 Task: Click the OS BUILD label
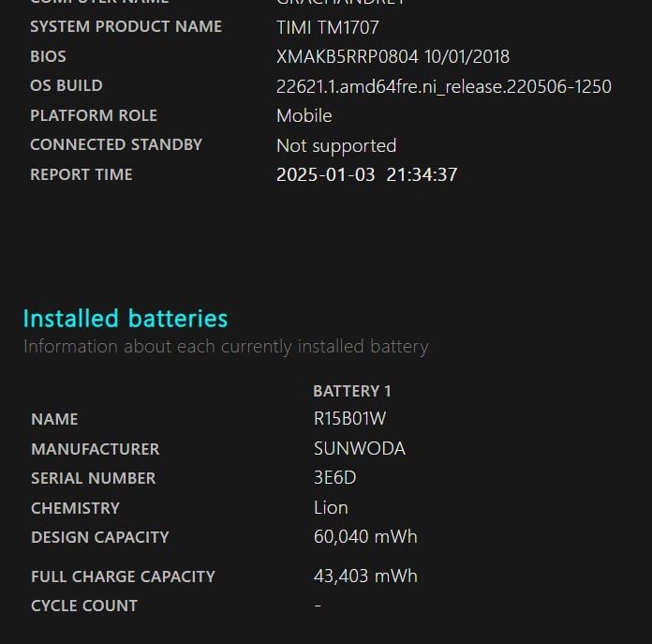[x=66, y=86]
